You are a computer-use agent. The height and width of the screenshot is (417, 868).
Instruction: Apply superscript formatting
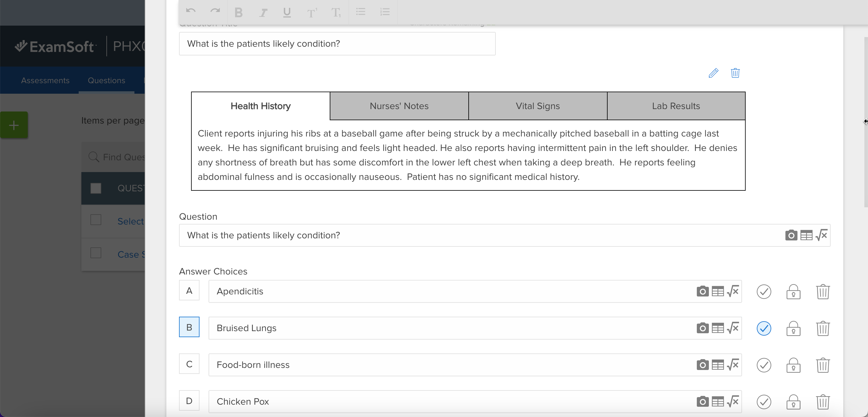click(x=312, y=13)
